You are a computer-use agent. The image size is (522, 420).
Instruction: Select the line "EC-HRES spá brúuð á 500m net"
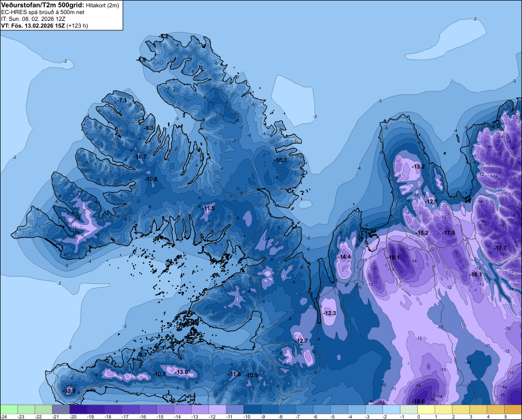pyautogui.click(x=42, y=13)
